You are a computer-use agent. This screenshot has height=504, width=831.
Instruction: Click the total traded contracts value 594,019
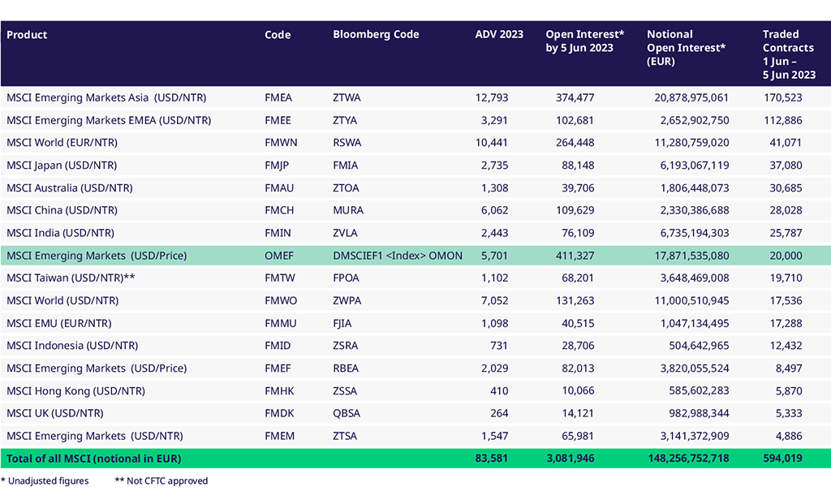tap(782, 459)
